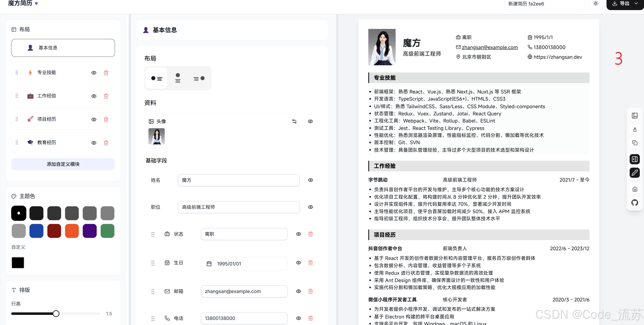The image size is (644, 325).
Task: Hide the 工作经验 module via eye icon
Action: click(x=94, y=96)
